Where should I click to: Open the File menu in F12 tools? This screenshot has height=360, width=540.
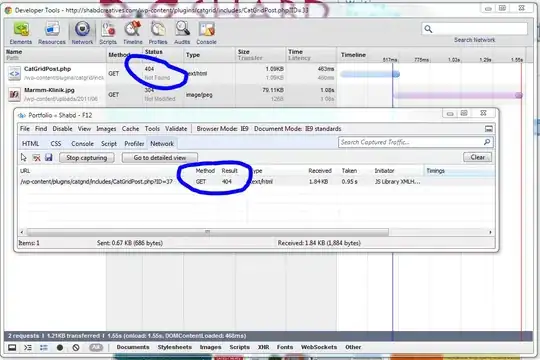(24, 128)
